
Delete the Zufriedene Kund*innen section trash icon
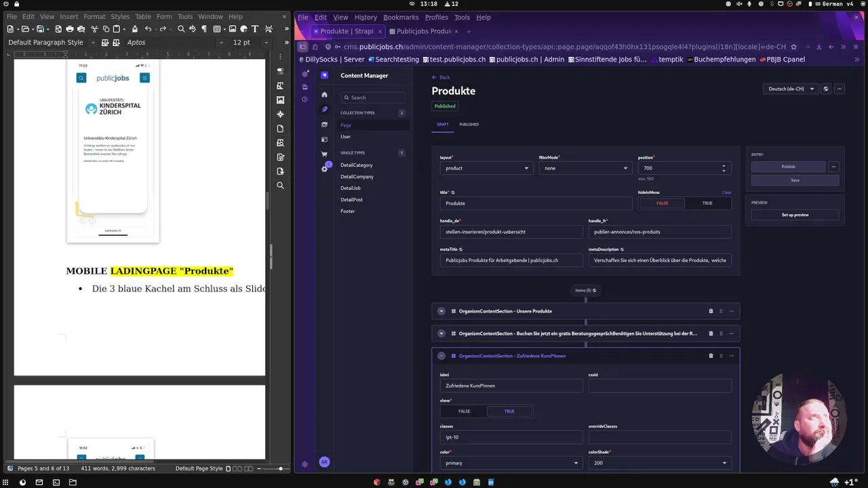point(711,356)
